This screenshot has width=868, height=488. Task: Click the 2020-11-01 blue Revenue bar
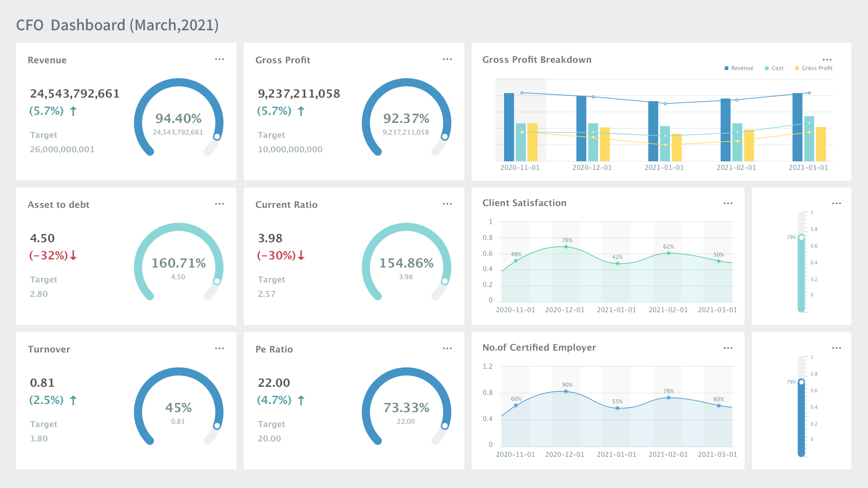[x=509, y=127]
